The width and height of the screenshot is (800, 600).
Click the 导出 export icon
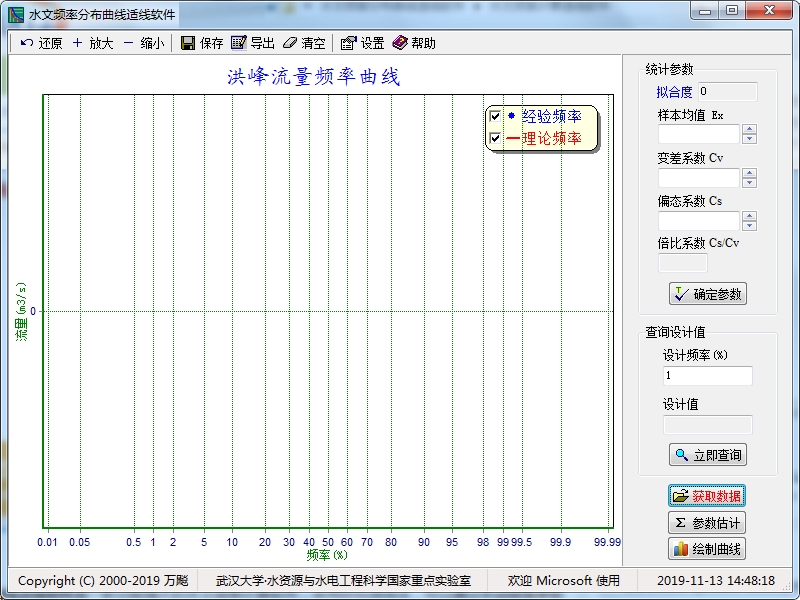click(238, 43)
